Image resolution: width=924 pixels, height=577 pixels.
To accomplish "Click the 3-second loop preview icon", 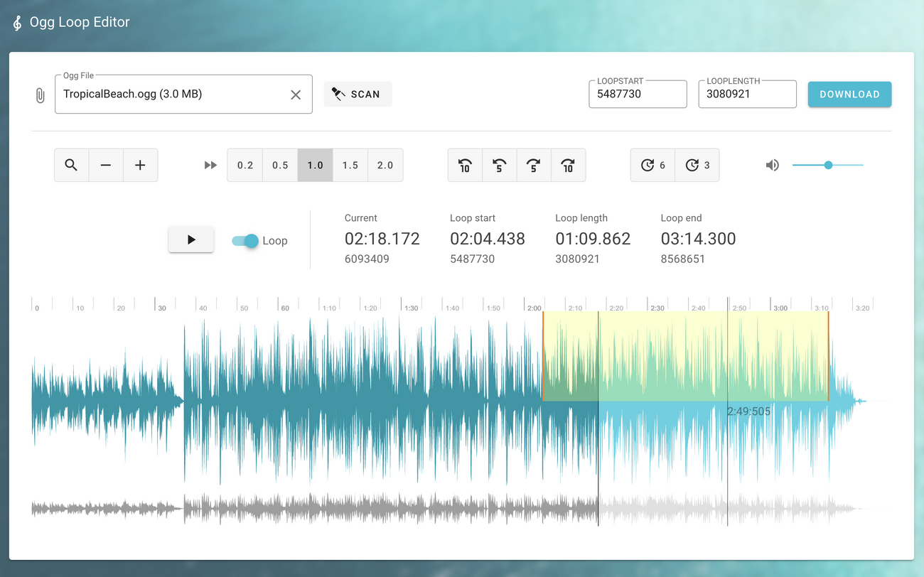I will 696,165.
